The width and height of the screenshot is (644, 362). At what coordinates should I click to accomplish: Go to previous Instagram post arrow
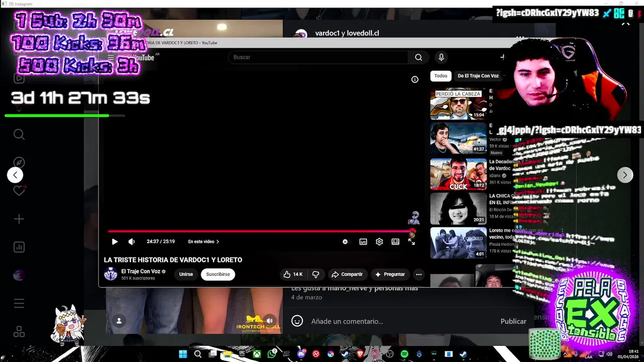15,175
